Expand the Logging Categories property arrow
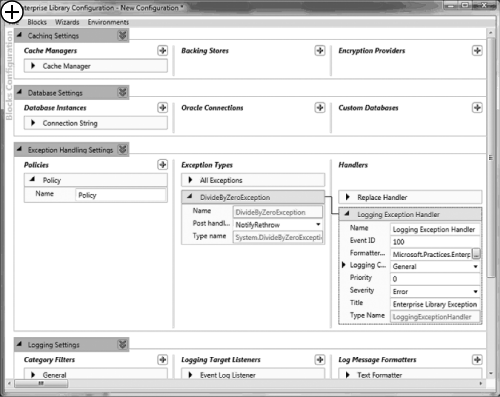The height and width of the screenshot is (397, 500). [344, 265]
